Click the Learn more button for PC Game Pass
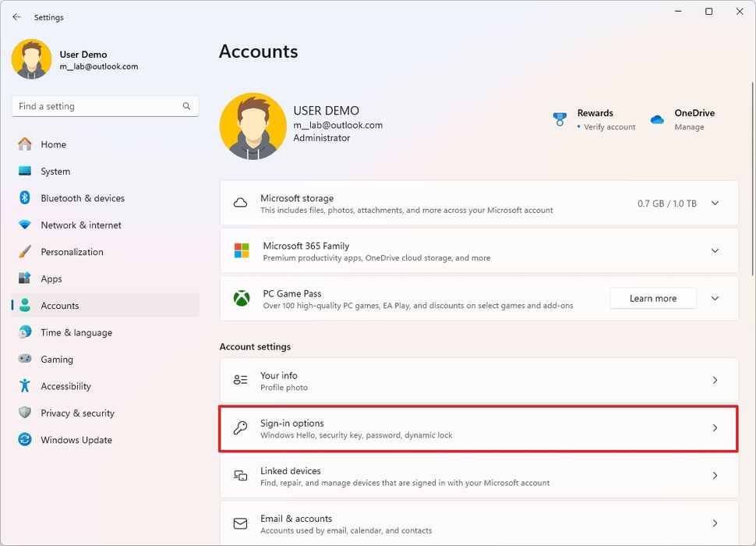This screenshot has width=756, height=546. 652,298
